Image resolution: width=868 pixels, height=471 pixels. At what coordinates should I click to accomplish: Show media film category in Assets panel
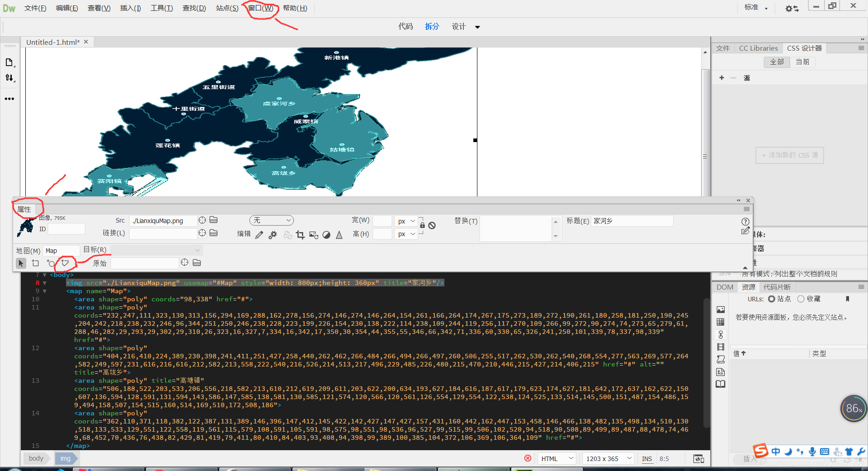click(x=721, y=347)
